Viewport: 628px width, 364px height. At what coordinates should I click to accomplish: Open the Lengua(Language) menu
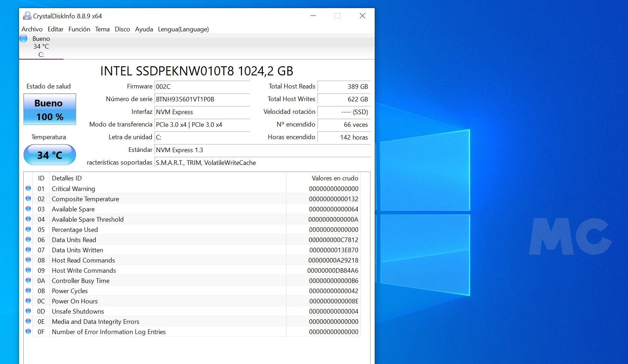(183, 29)
